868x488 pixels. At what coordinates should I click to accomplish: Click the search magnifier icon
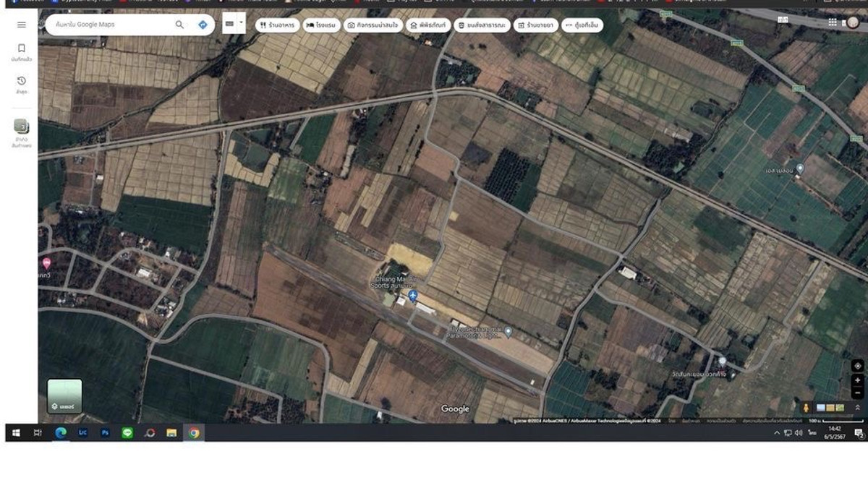tap(179, 25)
